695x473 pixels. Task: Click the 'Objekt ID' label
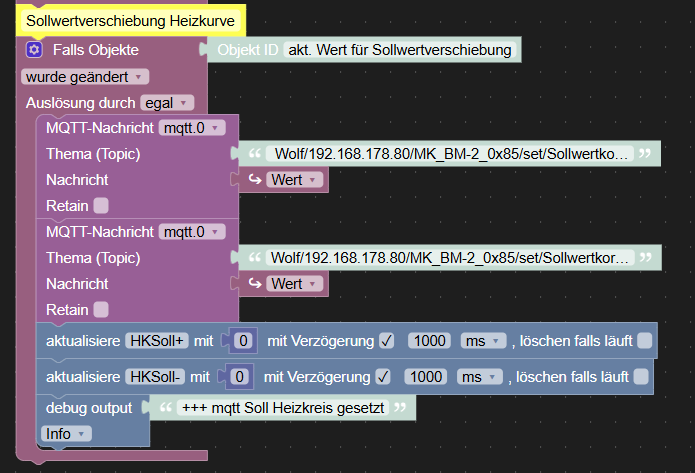point(248,50)
